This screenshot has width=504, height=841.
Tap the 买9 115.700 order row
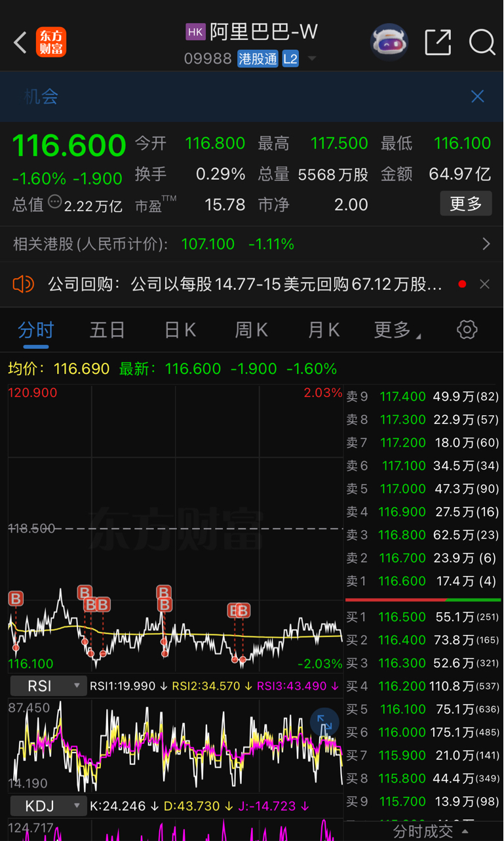point(423,801)
